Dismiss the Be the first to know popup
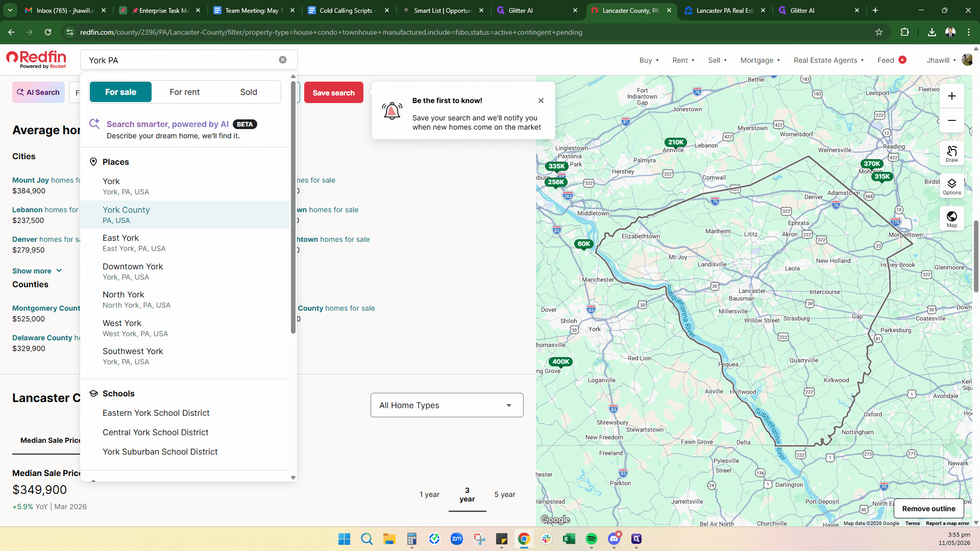Screen dimensions: 980x551 (541, 101)
